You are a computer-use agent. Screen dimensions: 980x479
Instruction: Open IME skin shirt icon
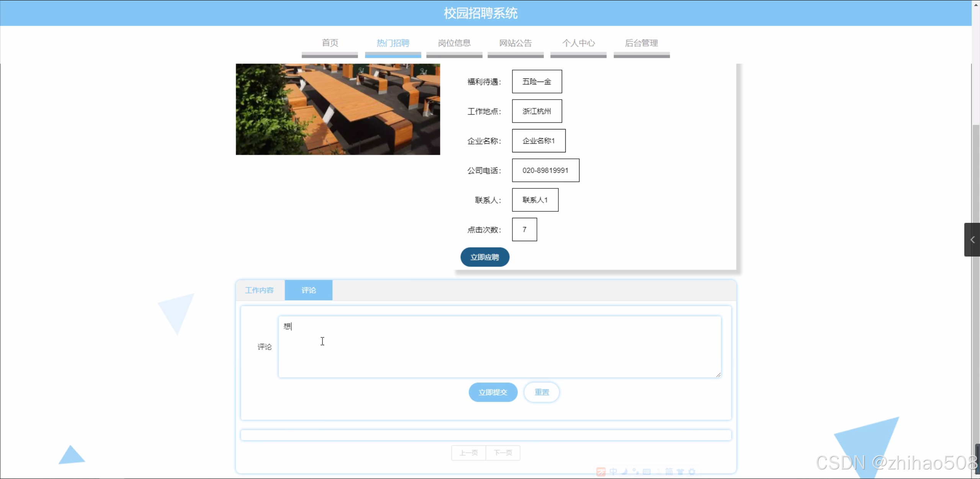coord(680,472)
